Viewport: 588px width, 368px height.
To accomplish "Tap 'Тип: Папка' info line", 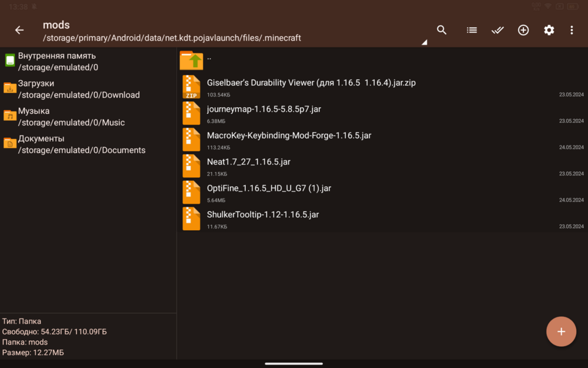I will (x=22, y=321).
